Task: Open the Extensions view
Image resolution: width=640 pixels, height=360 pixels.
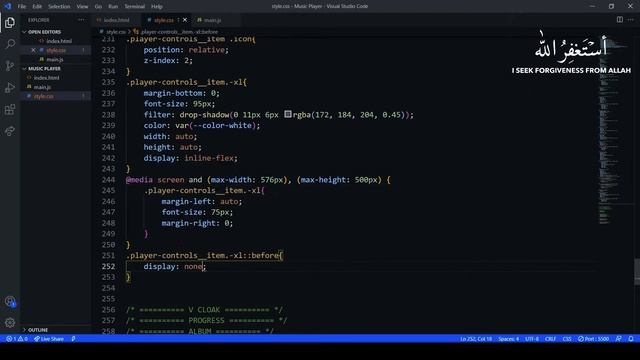Action: pos(10,109)
